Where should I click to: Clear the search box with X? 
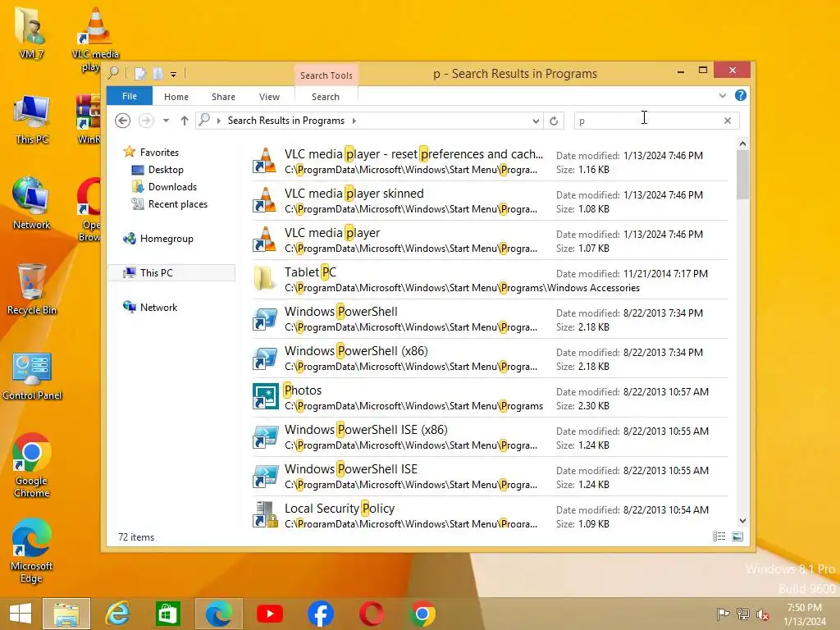728,121
